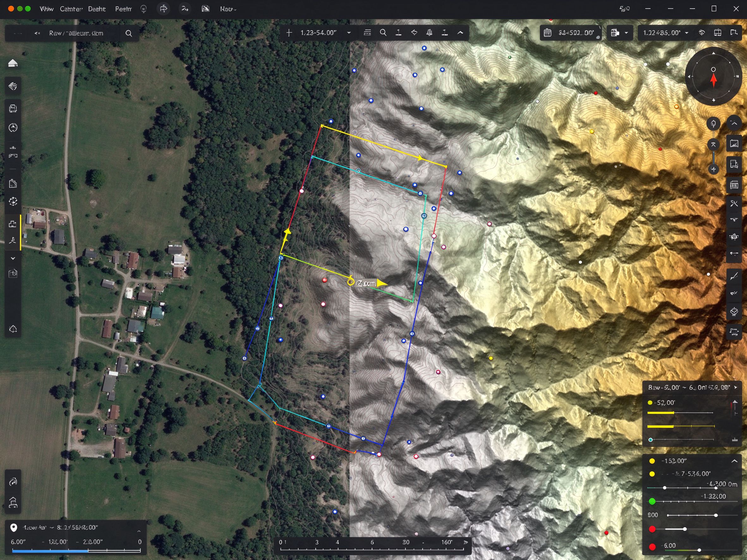The height and width of the screenshot is (560, 747).
Task: Toggle the red dot beside -6.00
Action: (653, 546)
